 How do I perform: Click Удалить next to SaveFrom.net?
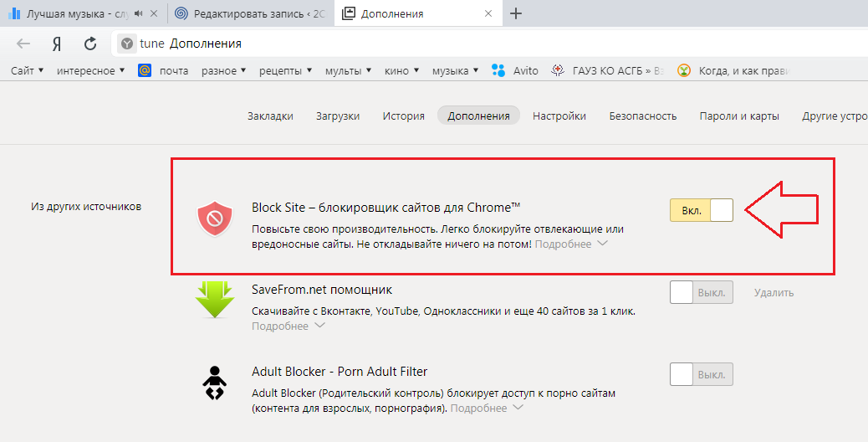click(774, 293)
